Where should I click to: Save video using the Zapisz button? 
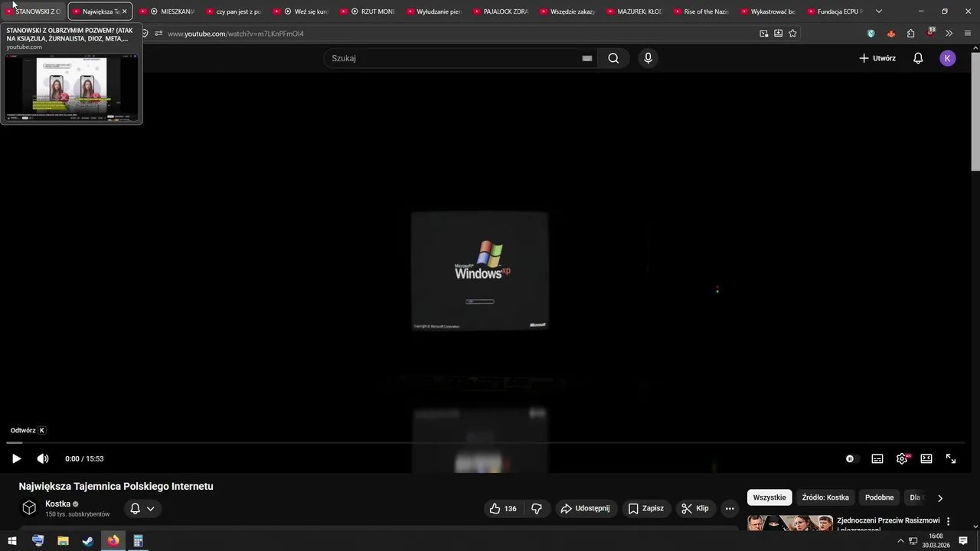pos(646,508)
